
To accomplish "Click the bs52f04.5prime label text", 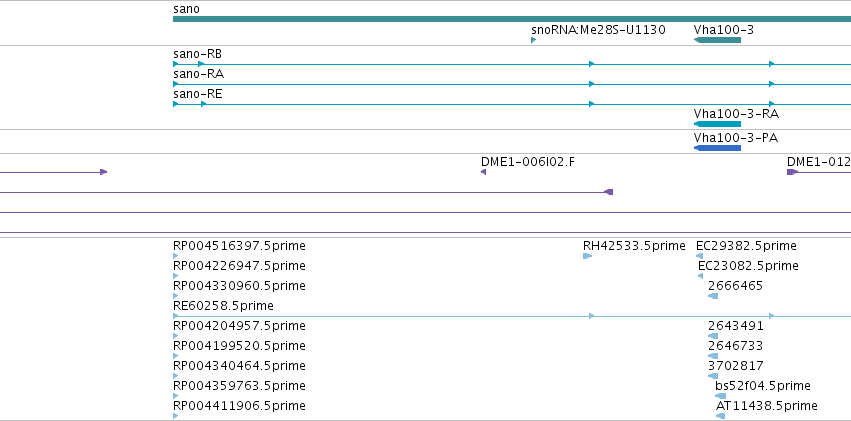I will point(763,386).
